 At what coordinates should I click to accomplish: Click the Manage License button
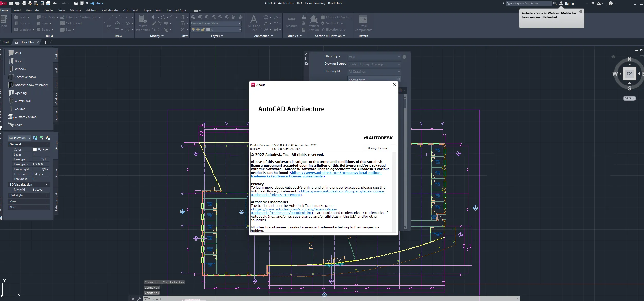(378, 148)
